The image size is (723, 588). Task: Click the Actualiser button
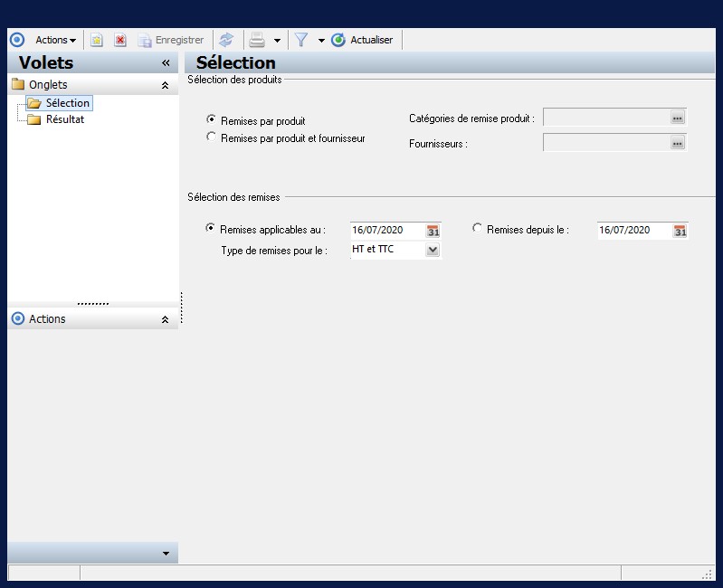[363, 40]
